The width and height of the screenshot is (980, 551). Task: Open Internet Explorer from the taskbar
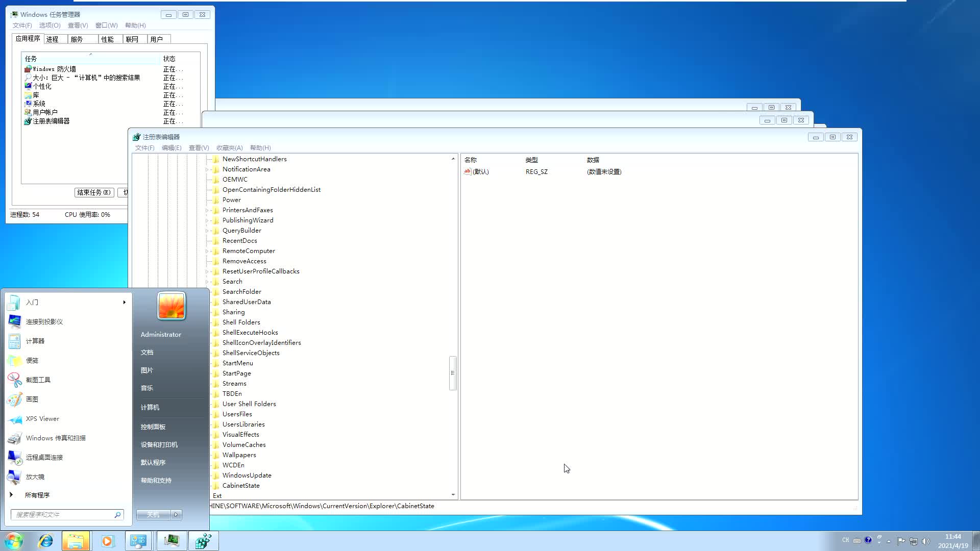click(x=45, y=541)
